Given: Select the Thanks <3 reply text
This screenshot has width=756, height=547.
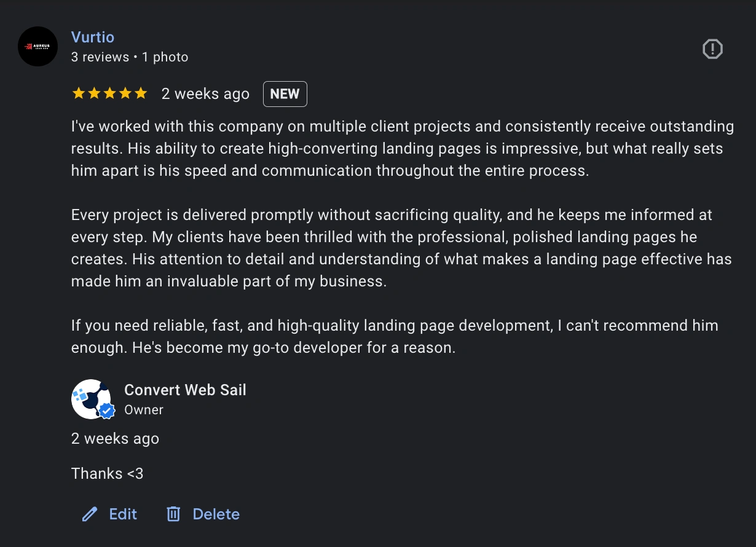Looking at the screenshot, I should click(x=108, y=473).
